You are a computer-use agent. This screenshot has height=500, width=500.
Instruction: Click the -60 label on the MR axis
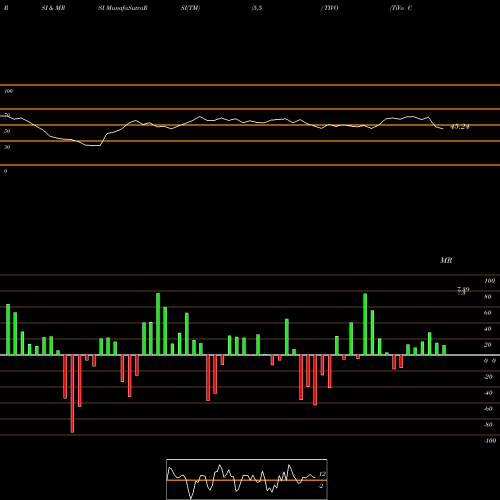pos(488,409)
